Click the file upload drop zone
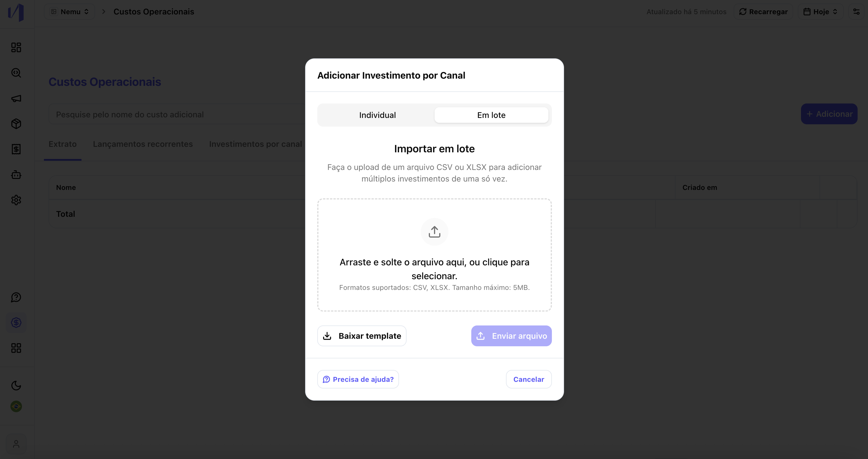 pos(434,255)
